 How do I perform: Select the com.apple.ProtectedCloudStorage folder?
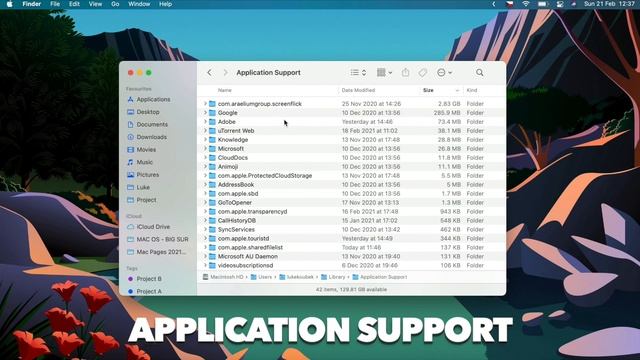coord(351,176)
